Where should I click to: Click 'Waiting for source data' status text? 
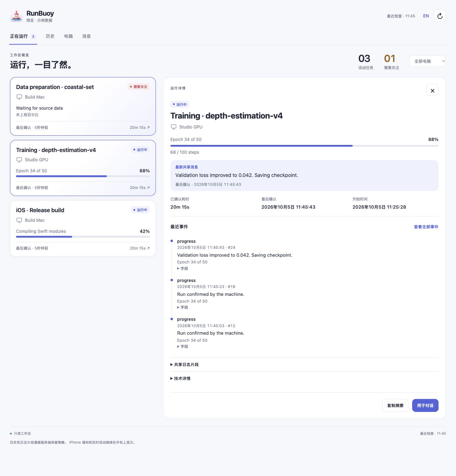click(x=40, y=108)
